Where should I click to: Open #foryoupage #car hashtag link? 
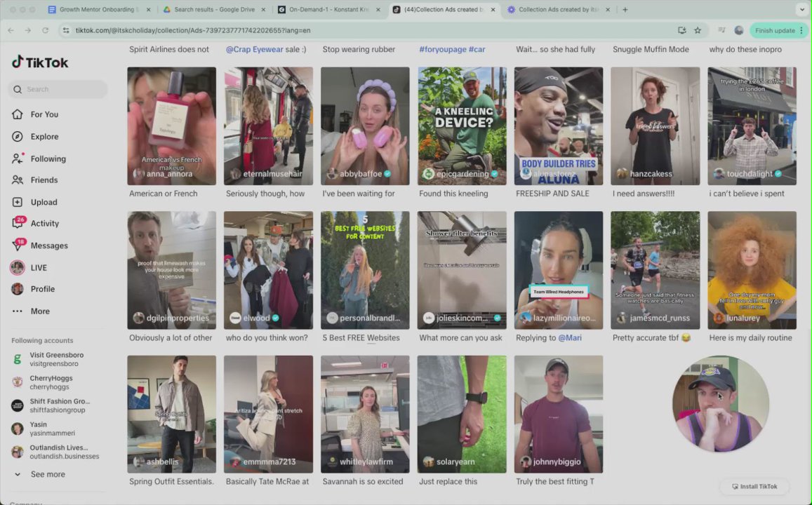tap(452, 50)
